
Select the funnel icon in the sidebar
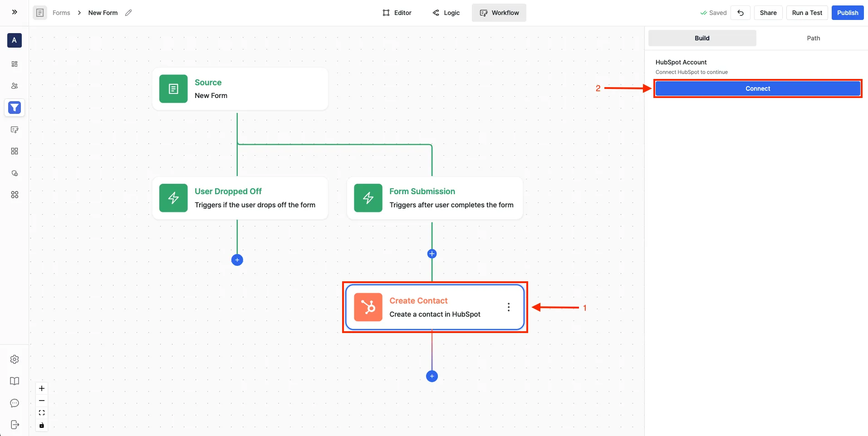pyautogui.click(x=15, y=108)
